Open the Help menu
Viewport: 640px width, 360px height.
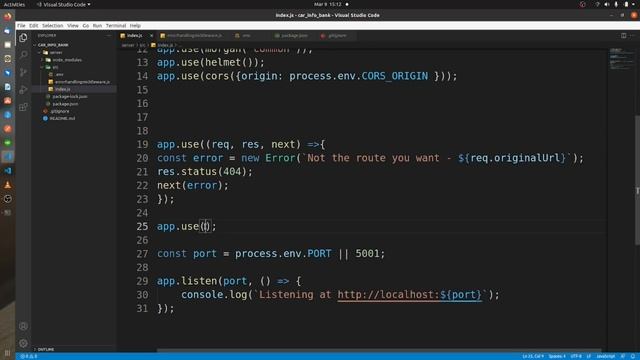[135, 25]
